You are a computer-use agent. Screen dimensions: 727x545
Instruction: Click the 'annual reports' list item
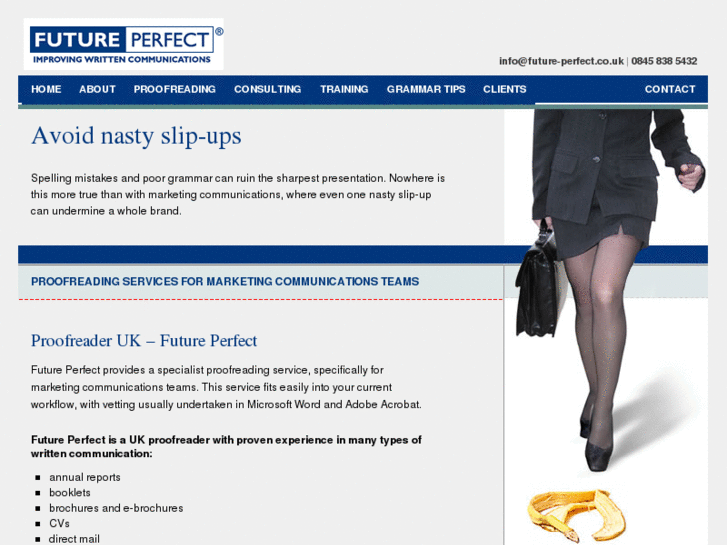(x=85, y=477)
